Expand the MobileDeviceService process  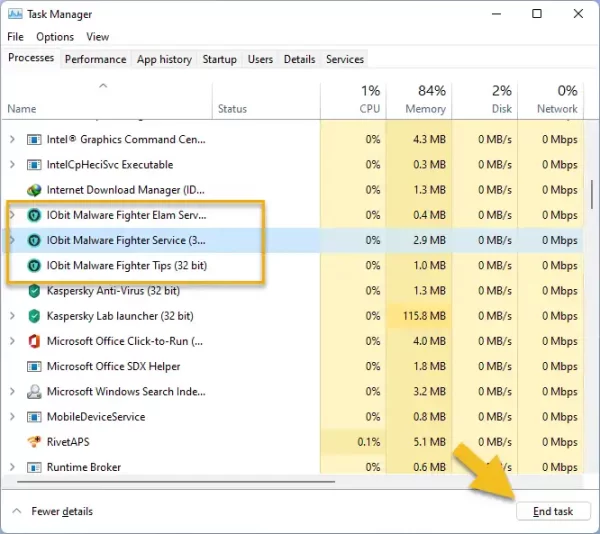[x=12, y=417]
